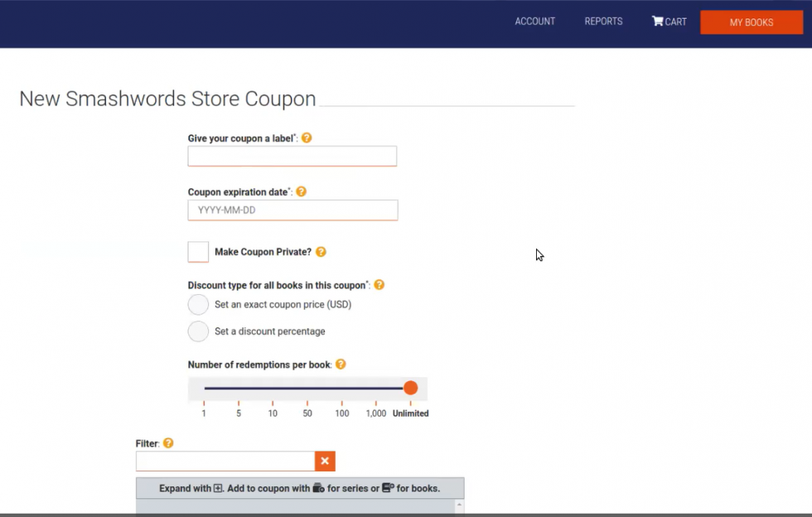Open help for coupon expiration date
Image resolution: width=812 pixels, height=517 pixels.
[302, 191]
